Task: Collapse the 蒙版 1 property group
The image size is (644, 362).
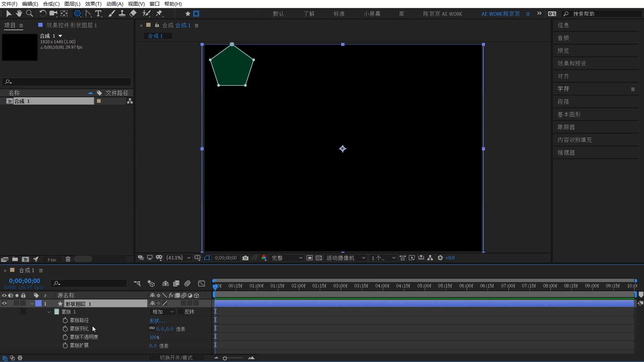Action: [49, 312]
